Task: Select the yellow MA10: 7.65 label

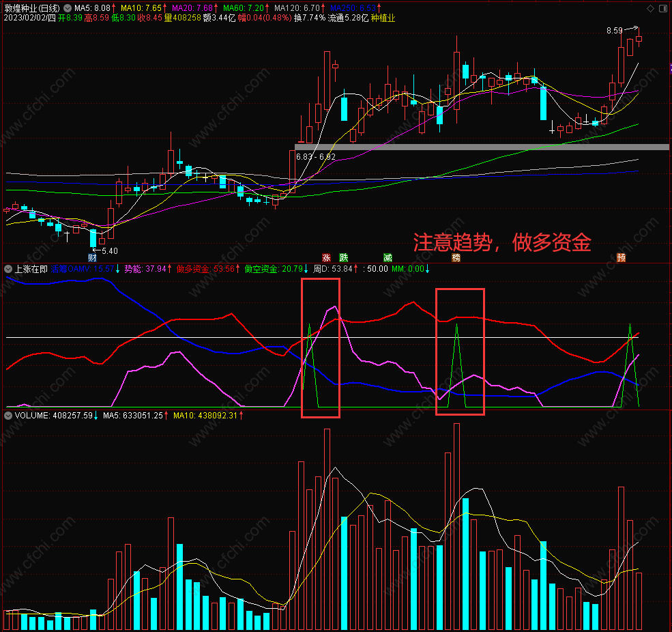Action: (141, 8)
